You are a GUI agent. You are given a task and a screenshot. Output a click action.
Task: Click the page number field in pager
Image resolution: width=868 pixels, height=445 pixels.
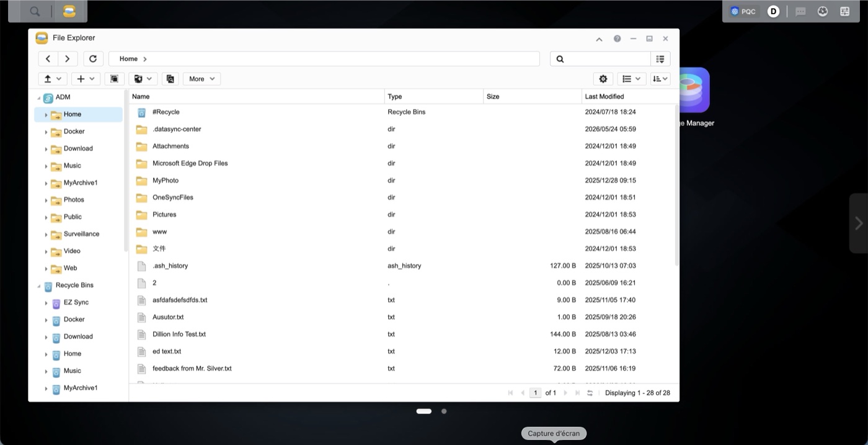[x=536, y=393]
